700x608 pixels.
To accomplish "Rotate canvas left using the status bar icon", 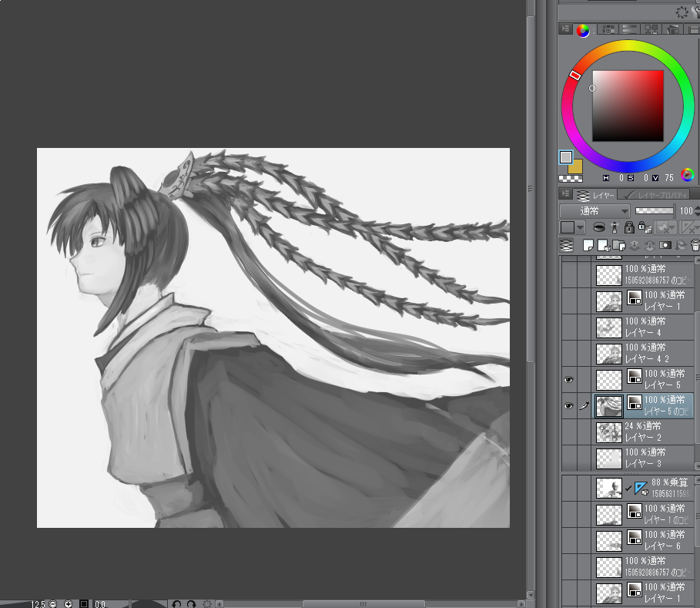I will (x=176, y=604).
